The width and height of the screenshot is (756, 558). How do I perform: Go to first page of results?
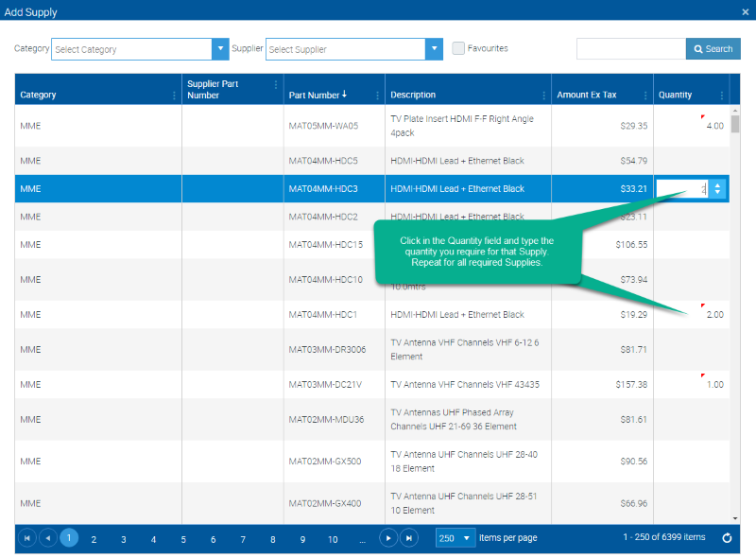point(27,538)
